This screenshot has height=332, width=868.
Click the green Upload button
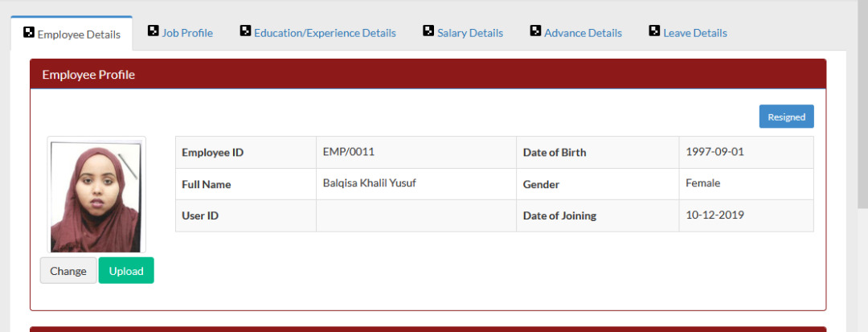click(126, 271)
